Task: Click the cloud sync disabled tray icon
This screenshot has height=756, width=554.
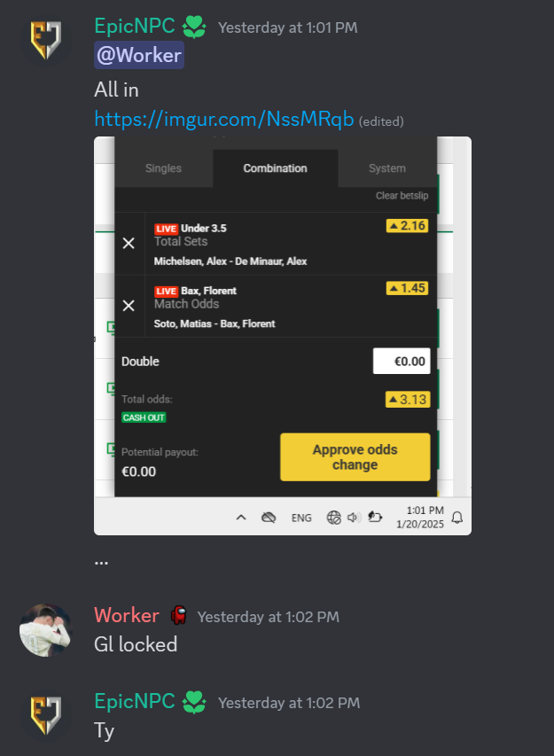Action: (269, 518)
